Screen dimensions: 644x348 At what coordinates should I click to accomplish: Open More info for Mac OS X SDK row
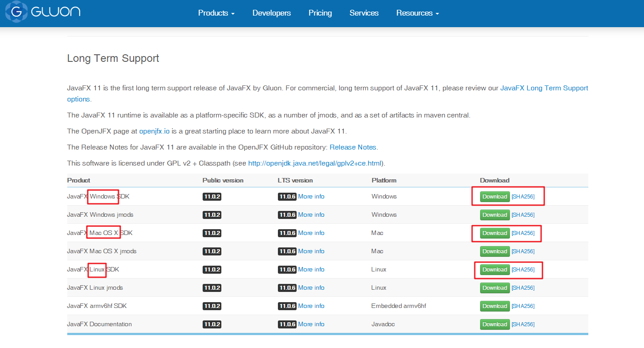tap(311, 233)
